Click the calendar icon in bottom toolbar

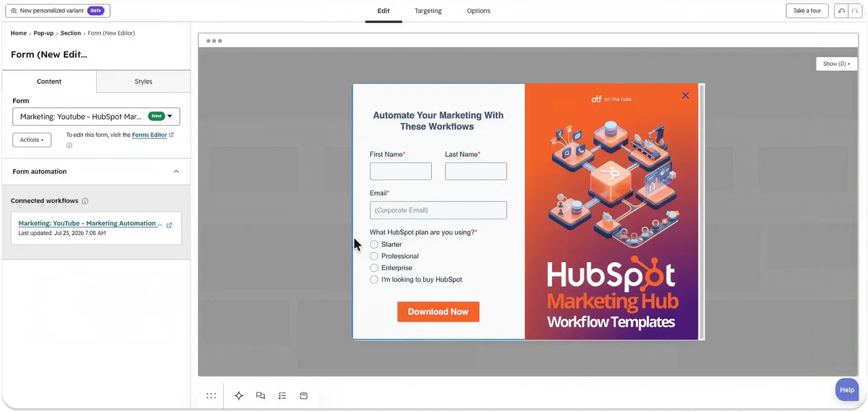click(x=304, y=396)
